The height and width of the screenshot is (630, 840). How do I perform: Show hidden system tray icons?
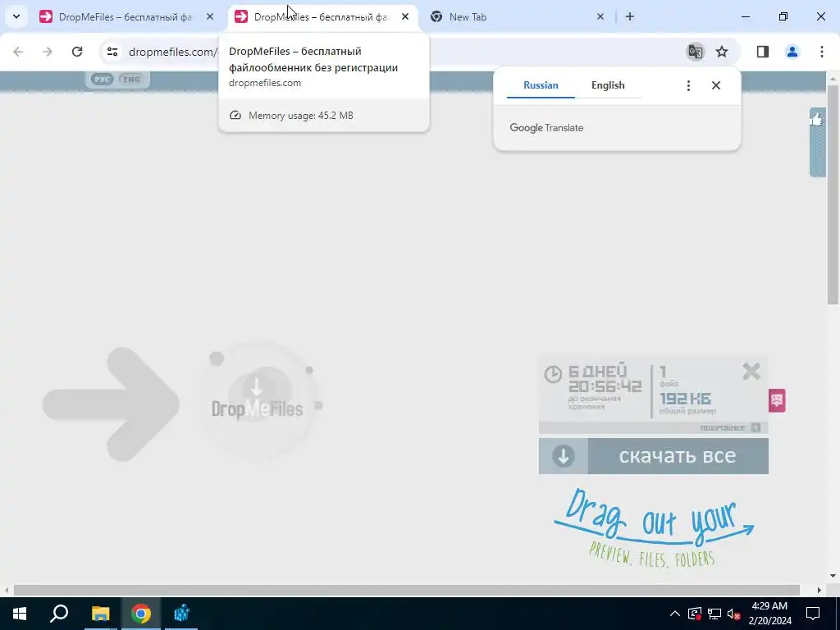coord(674,614)
